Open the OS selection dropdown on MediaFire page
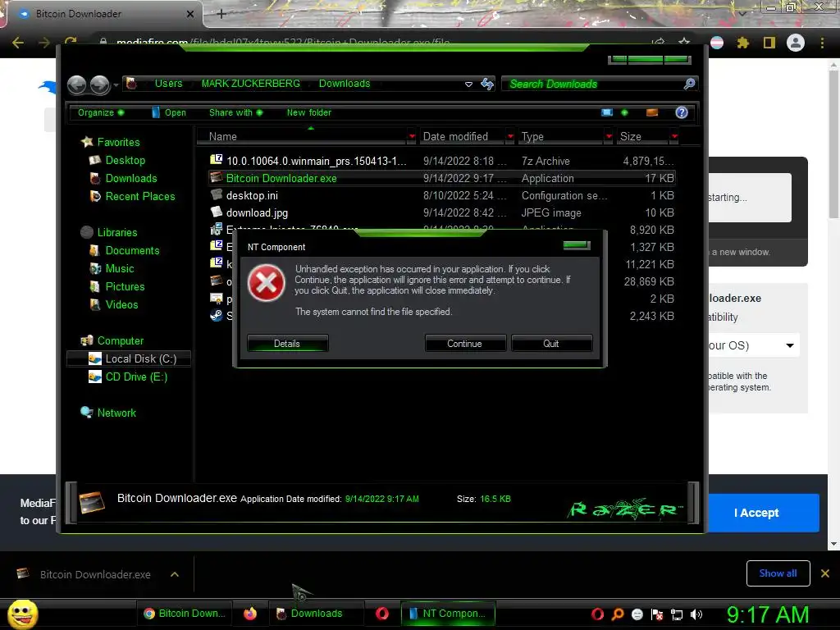 coord(753,345)
